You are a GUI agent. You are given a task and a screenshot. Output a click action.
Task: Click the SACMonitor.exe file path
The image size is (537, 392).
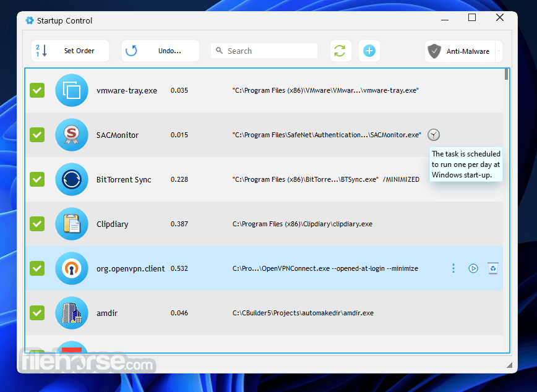click(327, 135)
